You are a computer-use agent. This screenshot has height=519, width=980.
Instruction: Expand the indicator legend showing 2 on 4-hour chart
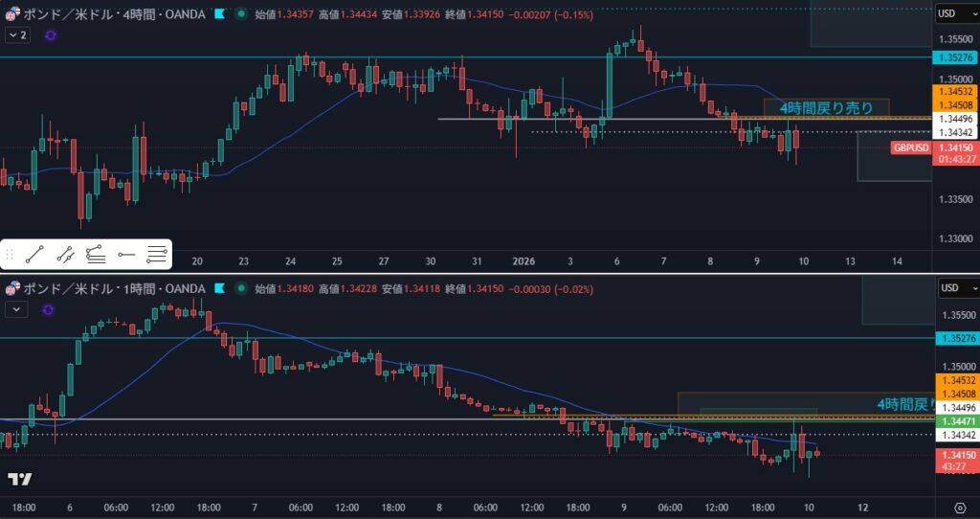point(18,34)
